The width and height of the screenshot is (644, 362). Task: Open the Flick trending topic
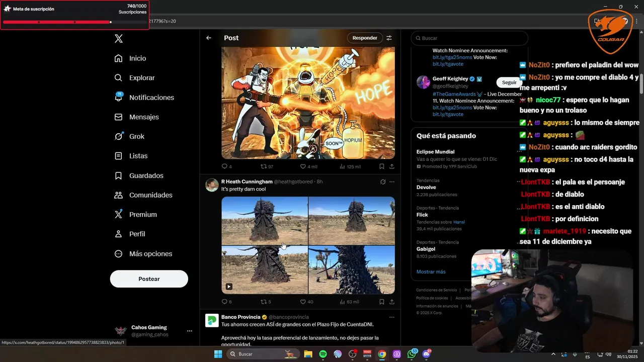422,215
